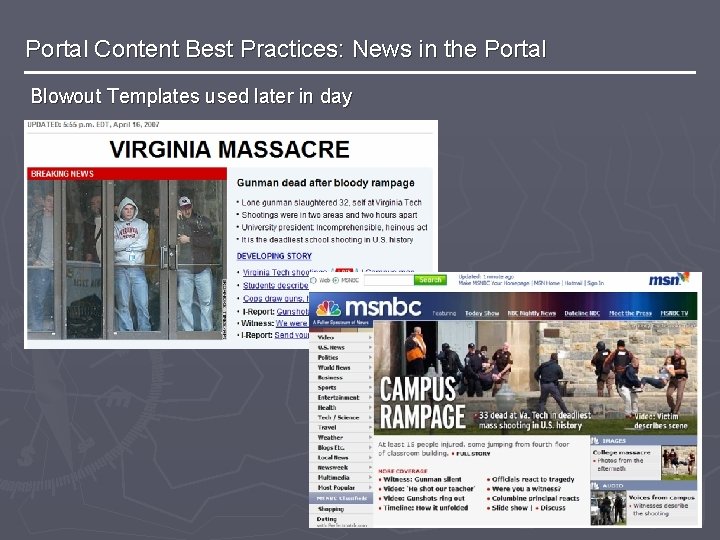Click the green Search button

(430, 280)
